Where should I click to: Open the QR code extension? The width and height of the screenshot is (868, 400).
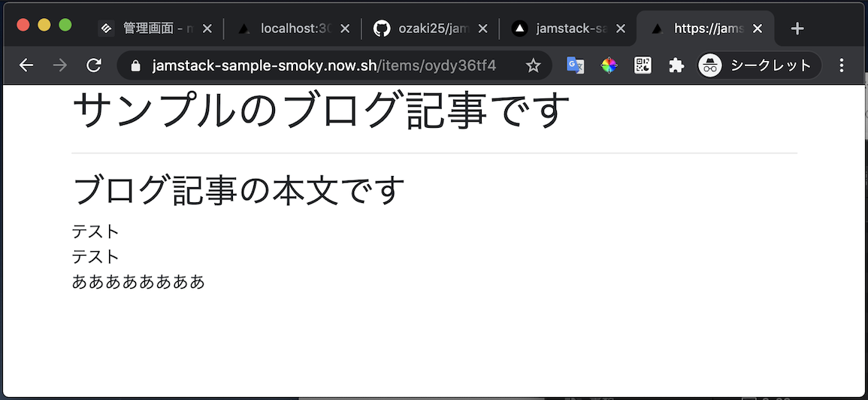tap(643, 66)
